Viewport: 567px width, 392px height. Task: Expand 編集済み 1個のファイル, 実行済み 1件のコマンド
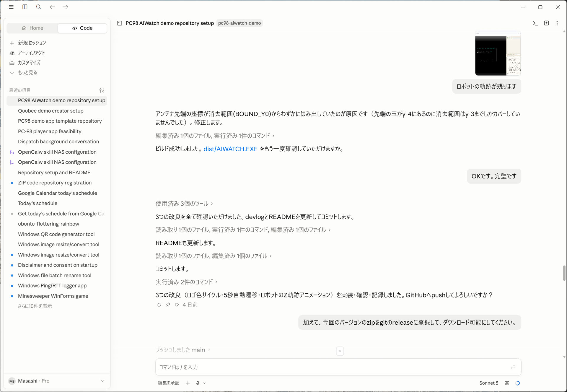pos(215,136)
